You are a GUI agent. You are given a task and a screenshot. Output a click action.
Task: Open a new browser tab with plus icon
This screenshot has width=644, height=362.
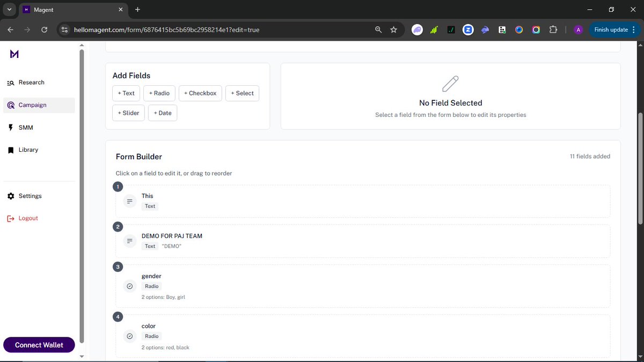(x=137, y=10)
